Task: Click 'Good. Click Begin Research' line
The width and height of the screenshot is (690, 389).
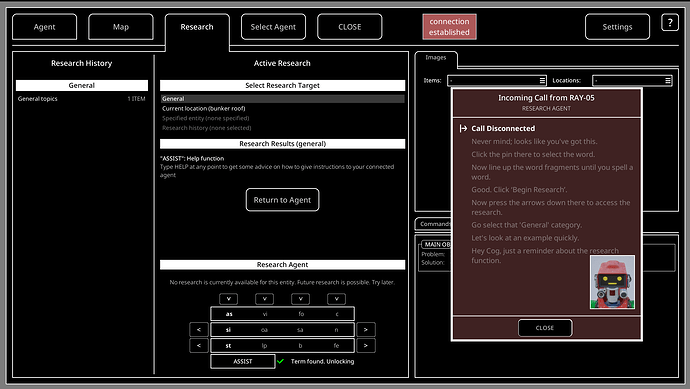Action: (519, 190)
